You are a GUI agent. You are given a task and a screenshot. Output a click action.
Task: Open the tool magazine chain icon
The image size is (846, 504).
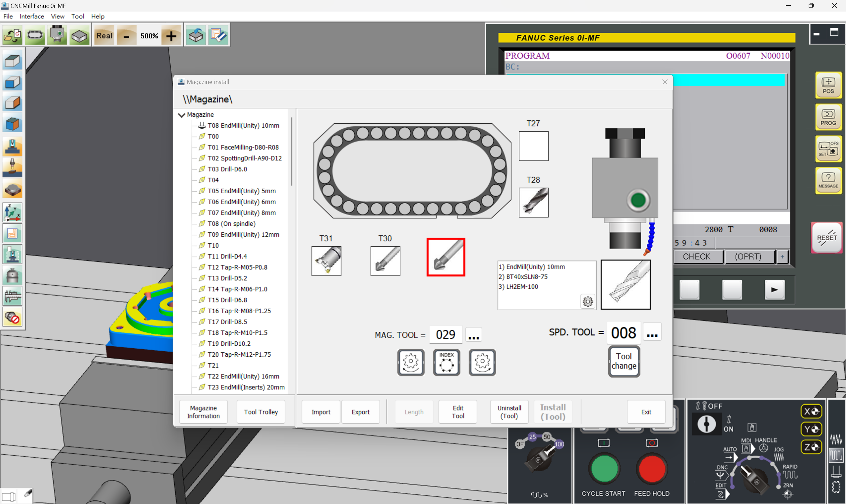35,35
